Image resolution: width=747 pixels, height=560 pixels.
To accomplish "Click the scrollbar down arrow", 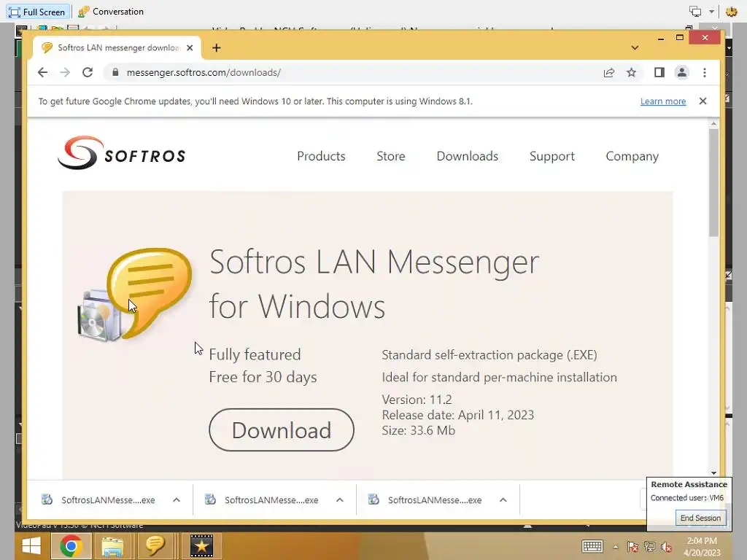I will (x=713, y=472).
